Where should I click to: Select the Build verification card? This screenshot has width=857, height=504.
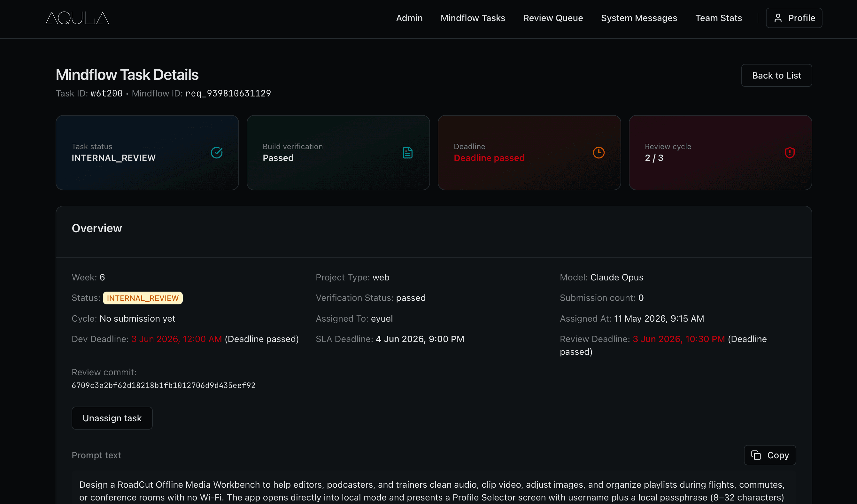[x=338, y=153]
